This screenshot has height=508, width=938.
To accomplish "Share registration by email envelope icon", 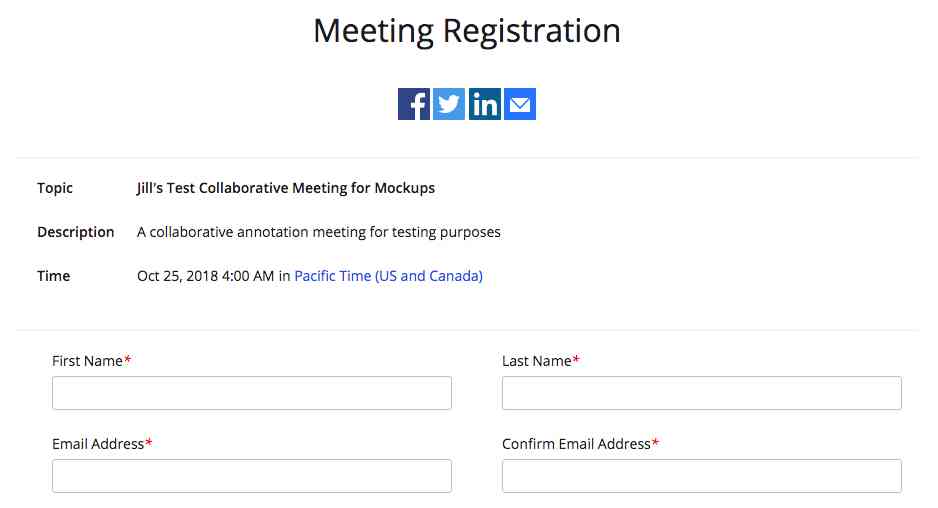I will (520, 104).
